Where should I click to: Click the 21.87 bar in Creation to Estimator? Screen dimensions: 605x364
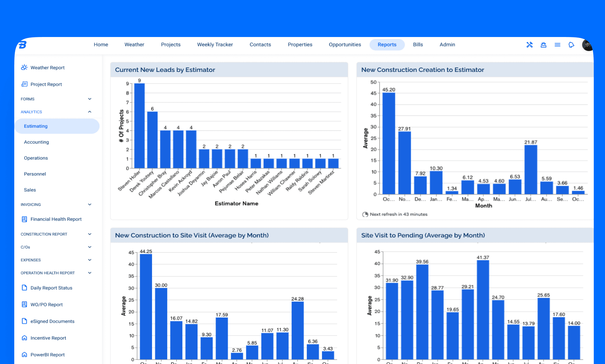tap(531, 170)
